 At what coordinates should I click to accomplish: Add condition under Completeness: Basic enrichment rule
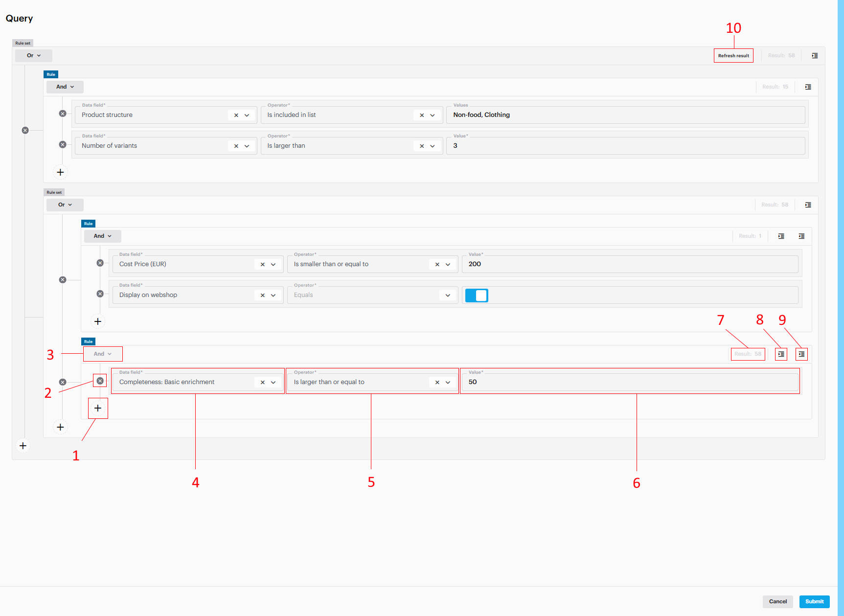(98, 408)
